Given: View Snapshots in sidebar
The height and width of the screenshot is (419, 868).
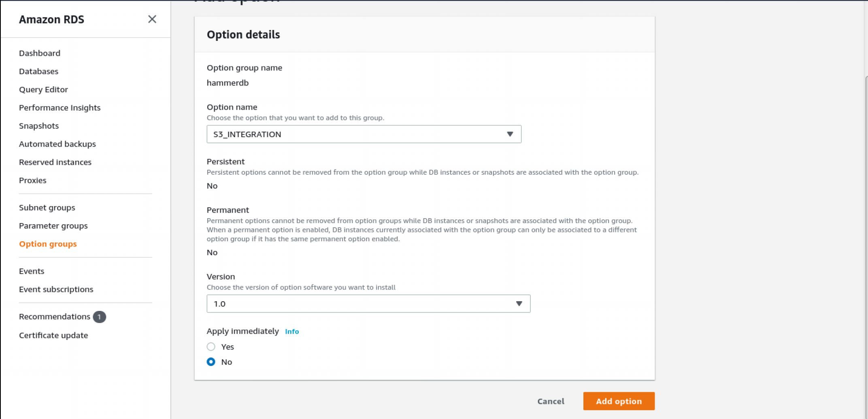Looking at the screenshot, I should click(x=39, y=126).
